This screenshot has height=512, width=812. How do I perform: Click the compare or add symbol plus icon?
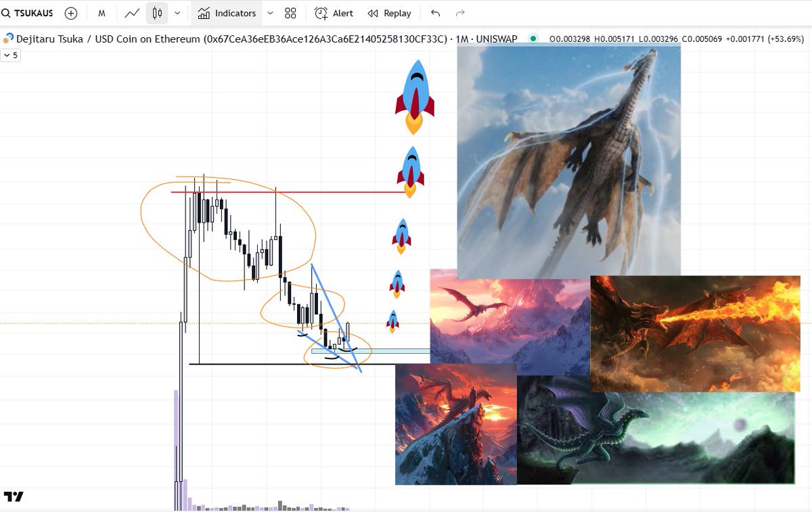coord(71,13)
